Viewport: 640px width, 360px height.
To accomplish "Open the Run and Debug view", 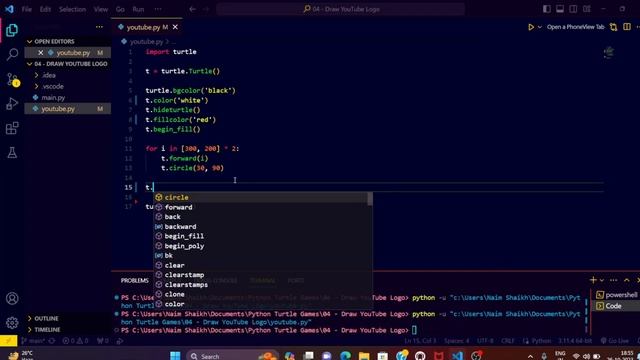I will [12, 104].
